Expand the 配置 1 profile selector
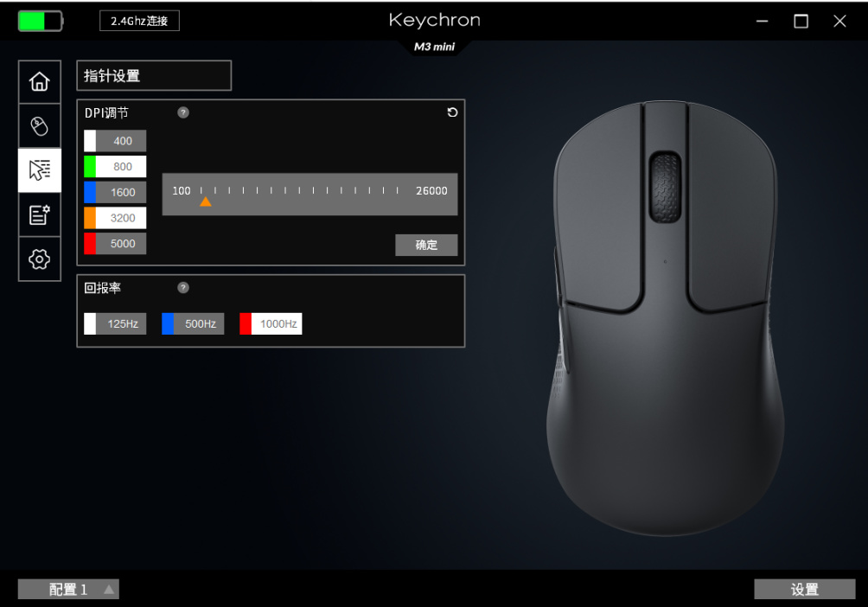The width and height of the screenshot is (868, 607). pos(68,589)
